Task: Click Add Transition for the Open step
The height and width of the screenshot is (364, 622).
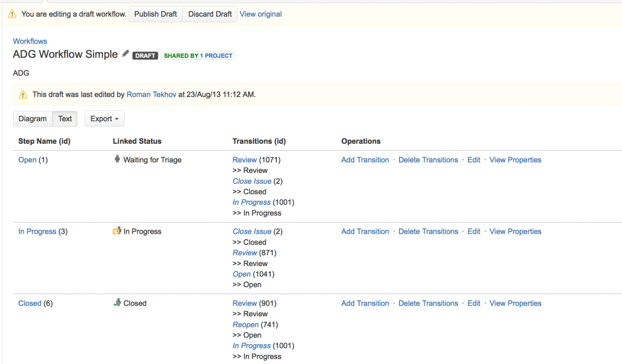Action: click(365, 160)
